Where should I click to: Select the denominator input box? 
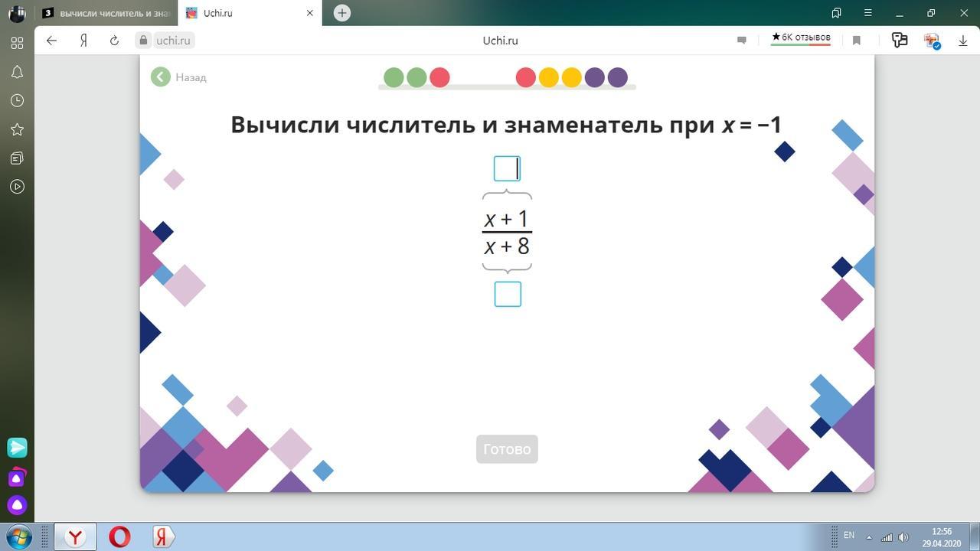coord(508,294)
